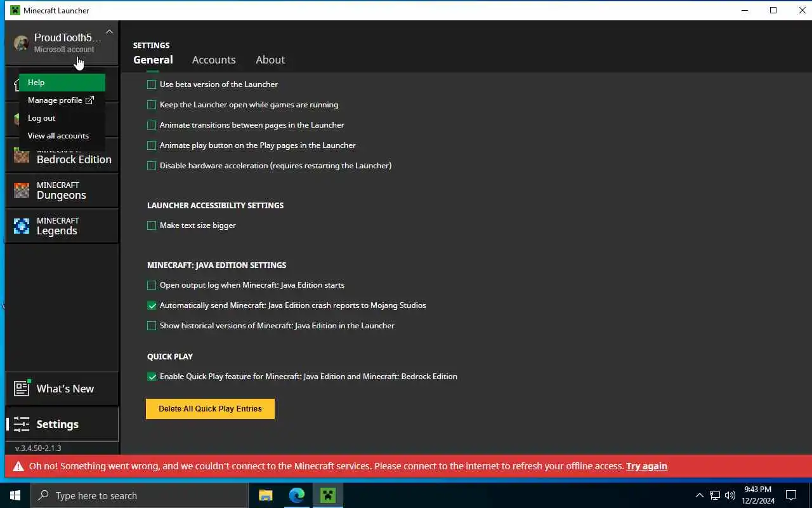The height and width of the screenshot is (508, 812).
Task: Open the notification center icon
Action: coord(791,496)
